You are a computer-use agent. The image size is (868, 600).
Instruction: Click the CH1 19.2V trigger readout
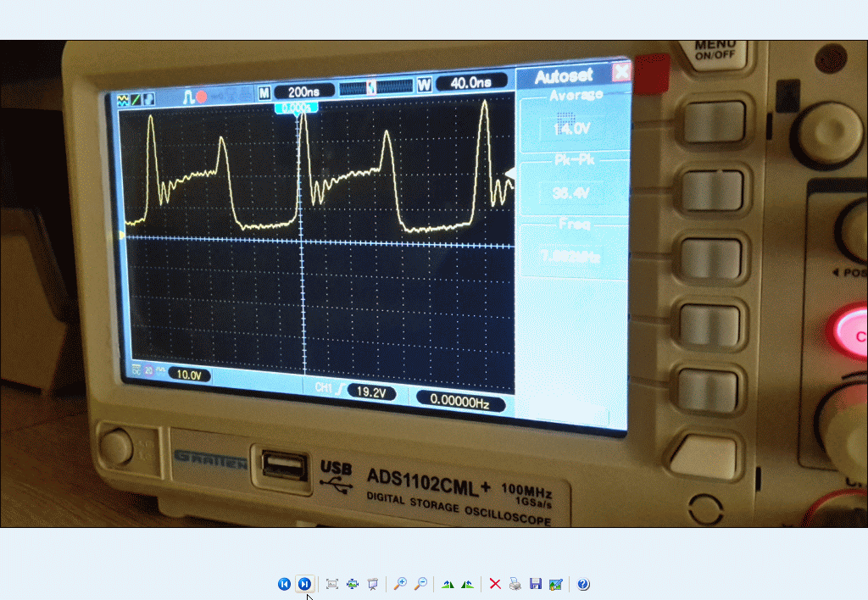[x=371, y=392]
